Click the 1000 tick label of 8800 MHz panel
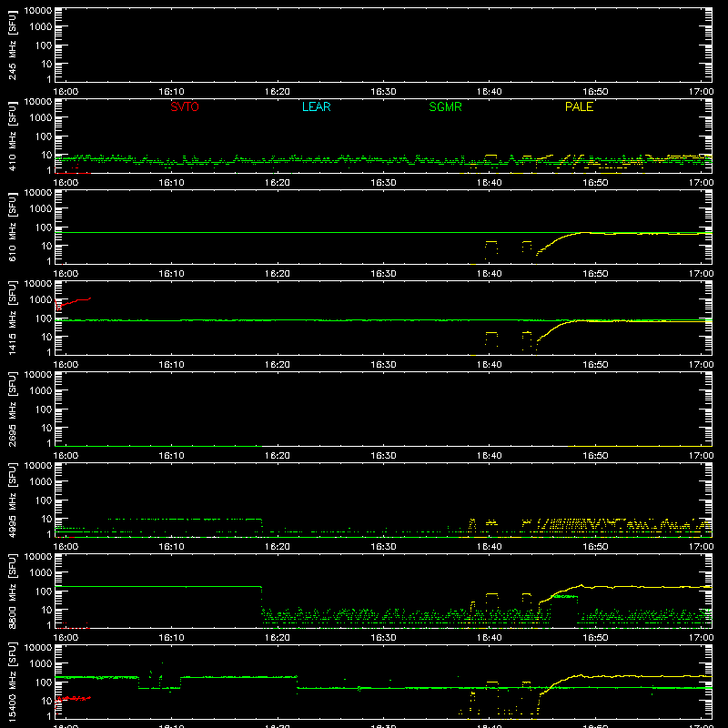 click(41, 573)
